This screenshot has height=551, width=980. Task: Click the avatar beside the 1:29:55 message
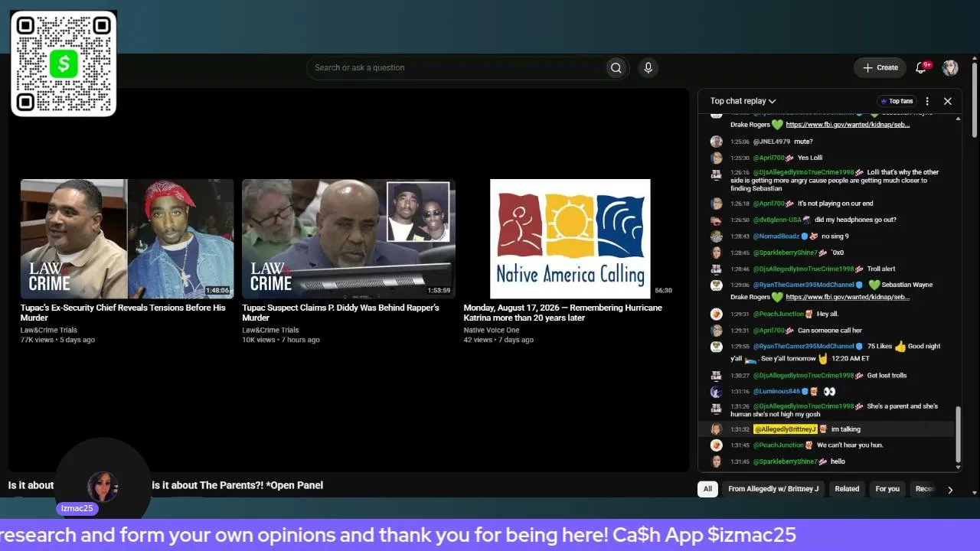pyautogui.click(x=716, y=347)
